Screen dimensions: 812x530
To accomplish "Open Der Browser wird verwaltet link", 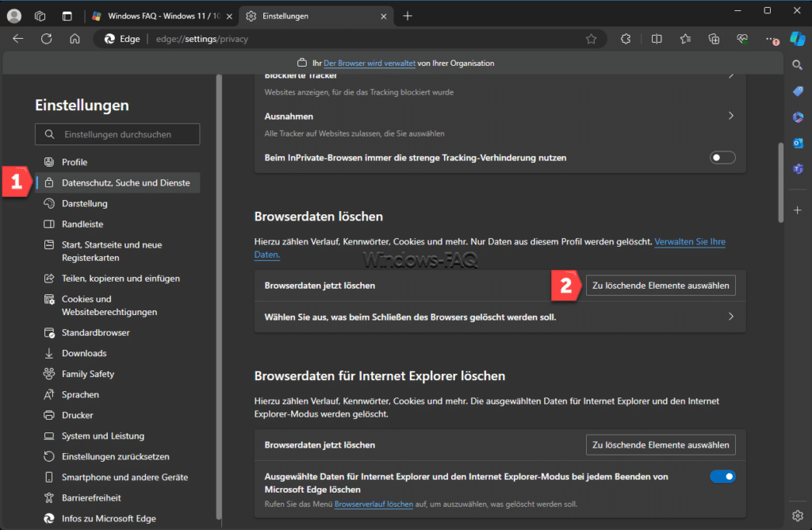I will tap(370, 63).
